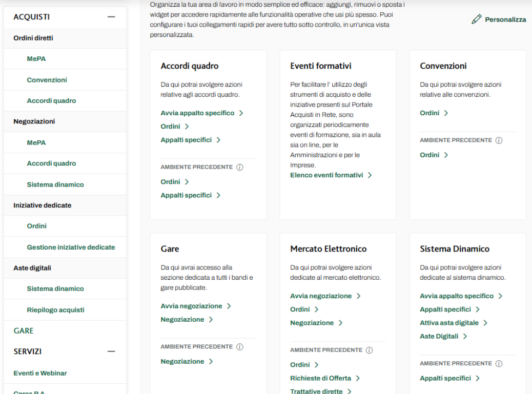Viewport: 532px width, 394px height.
Task: Click Avvia negoziazione in Gare widget
Action: click(x=191, y=306)
